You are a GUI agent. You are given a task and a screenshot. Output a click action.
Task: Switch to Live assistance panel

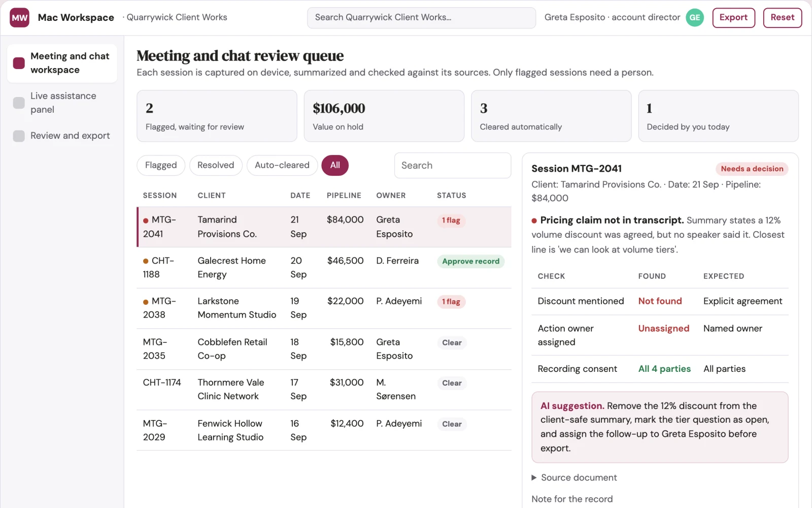tap(62, 103)
